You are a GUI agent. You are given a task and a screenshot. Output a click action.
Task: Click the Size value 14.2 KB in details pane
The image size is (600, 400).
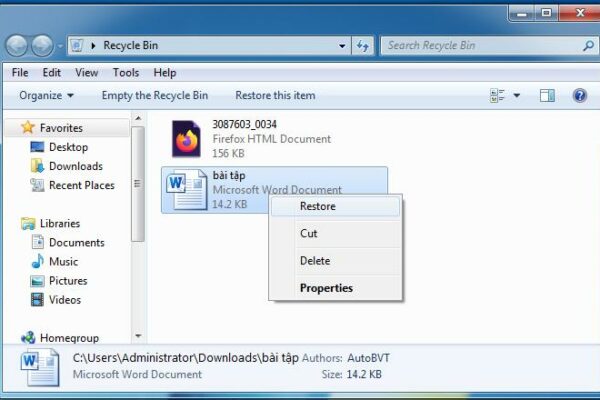(364, 374)
